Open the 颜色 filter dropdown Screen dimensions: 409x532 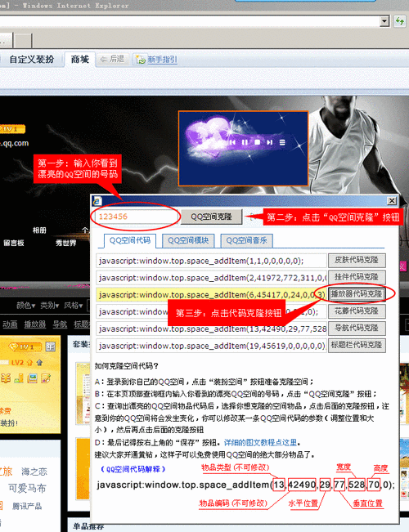(x=26, y=306)
